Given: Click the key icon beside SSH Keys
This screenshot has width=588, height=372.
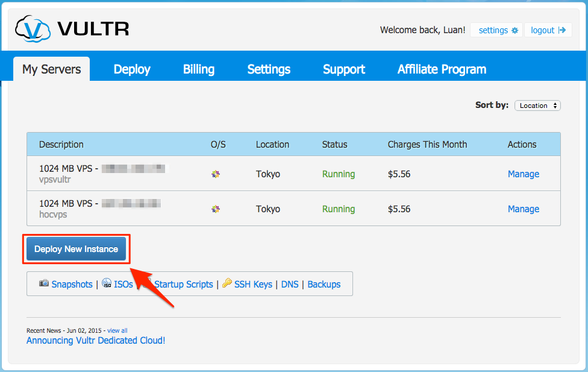Looking at the screenshot, I should tap(227, 283).
